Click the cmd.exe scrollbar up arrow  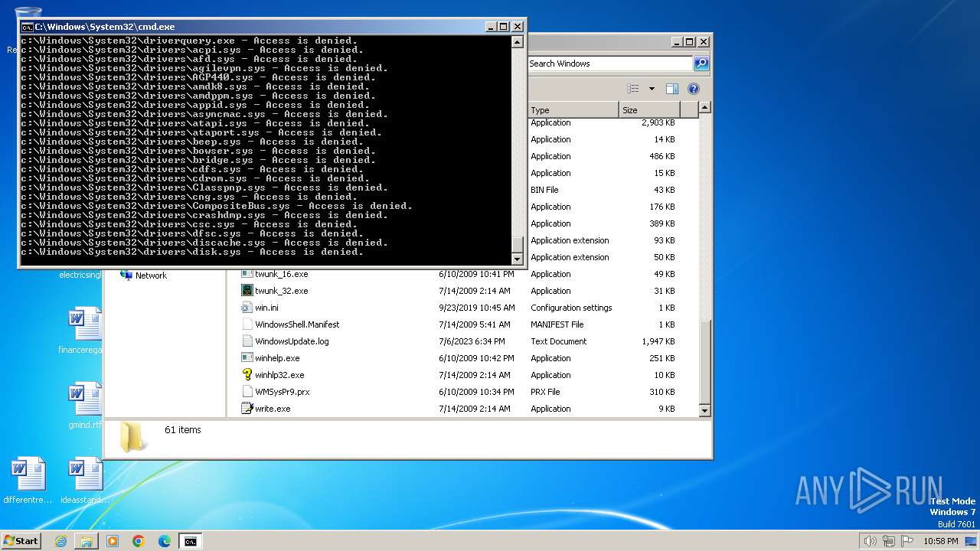click(x=517, y=41)
